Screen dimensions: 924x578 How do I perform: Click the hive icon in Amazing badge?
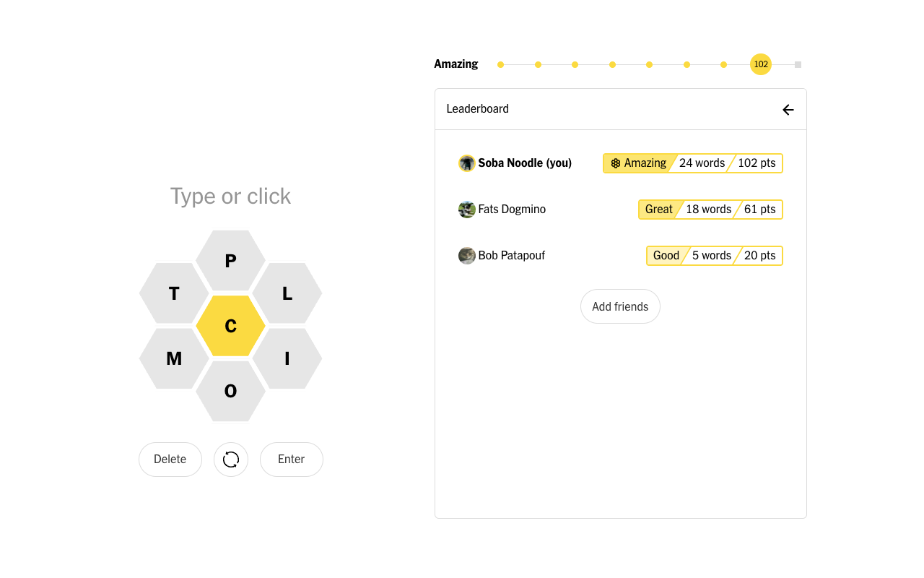[x=616, y=163]
